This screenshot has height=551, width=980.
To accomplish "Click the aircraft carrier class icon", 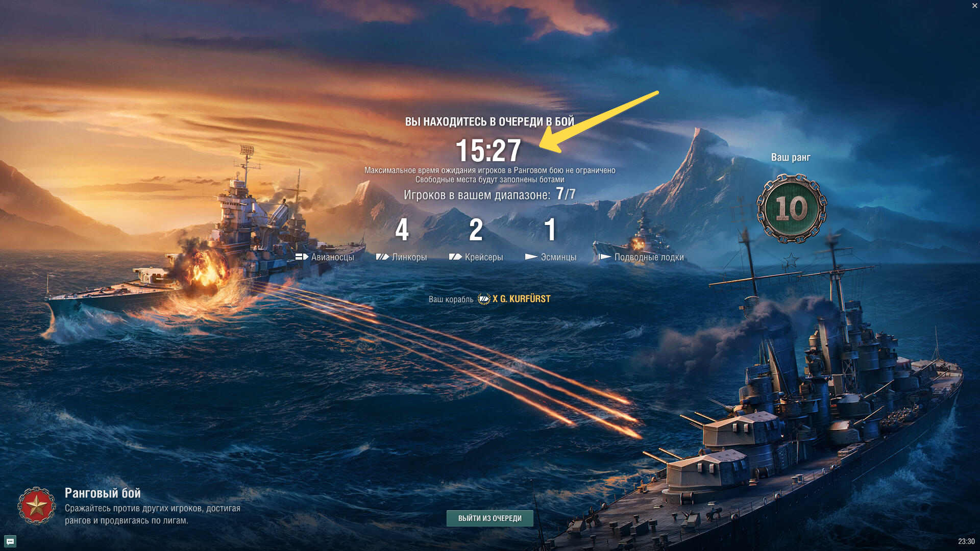I will click(x=302, y=257).
